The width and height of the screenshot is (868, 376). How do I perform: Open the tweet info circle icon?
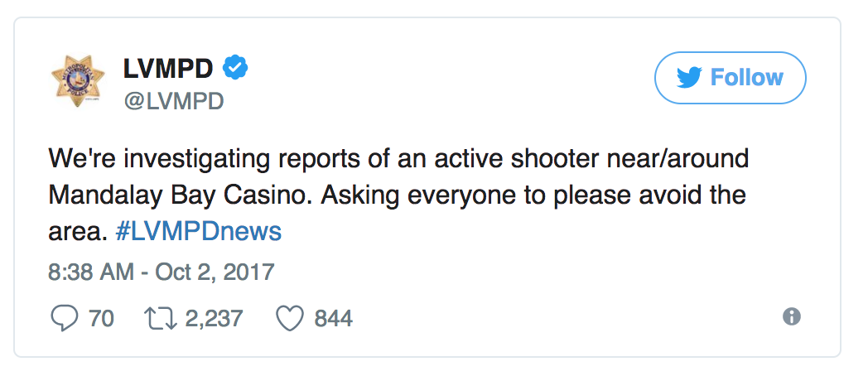click(792, 317)
